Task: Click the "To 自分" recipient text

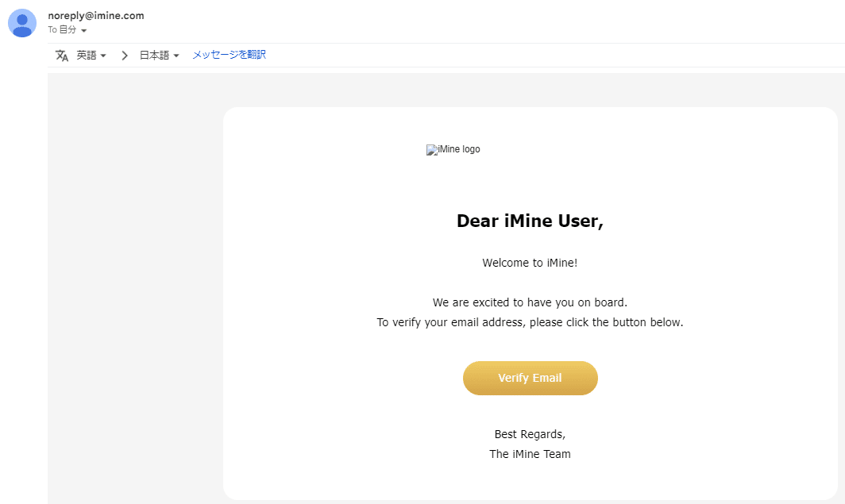Action: (62, 29)
